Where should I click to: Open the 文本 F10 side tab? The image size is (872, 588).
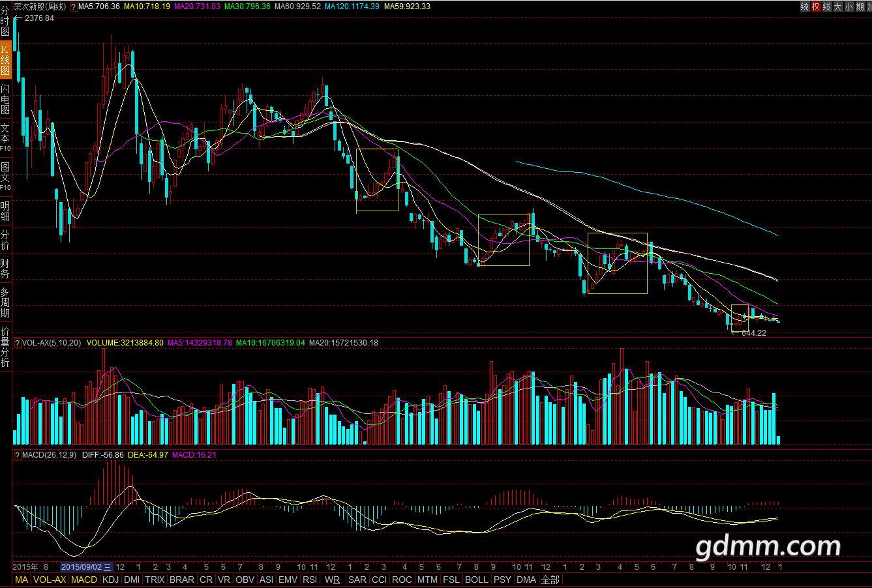(5, 138)
